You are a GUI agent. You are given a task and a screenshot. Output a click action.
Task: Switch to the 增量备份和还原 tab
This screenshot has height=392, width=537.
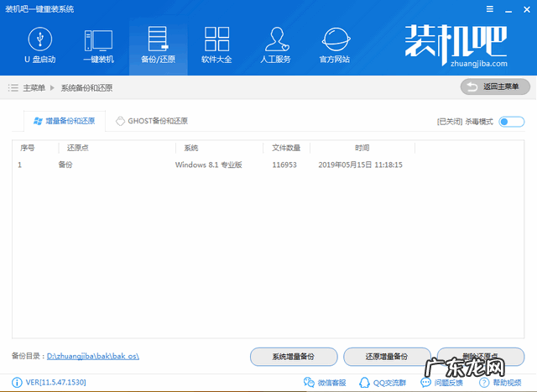click(x=65, y=121)
